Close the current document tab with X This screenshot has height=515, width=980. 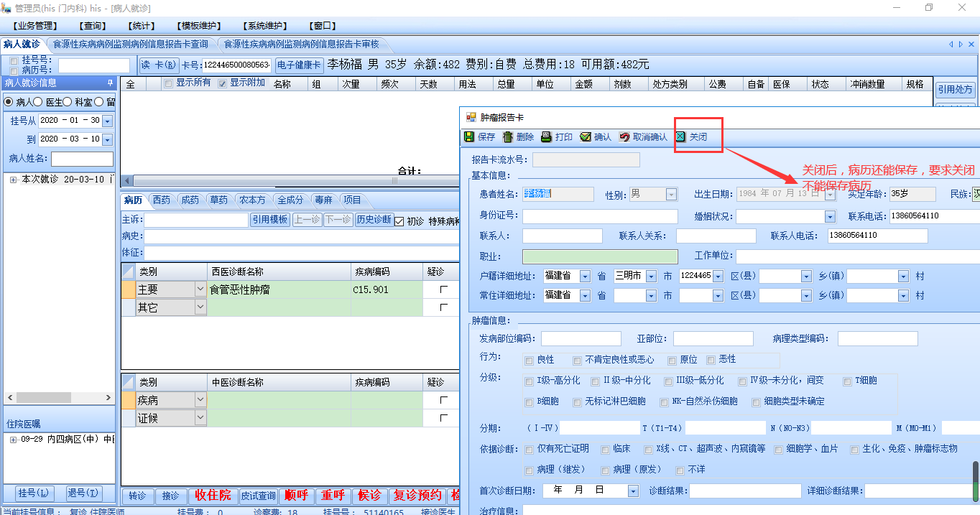click(971, 45)
